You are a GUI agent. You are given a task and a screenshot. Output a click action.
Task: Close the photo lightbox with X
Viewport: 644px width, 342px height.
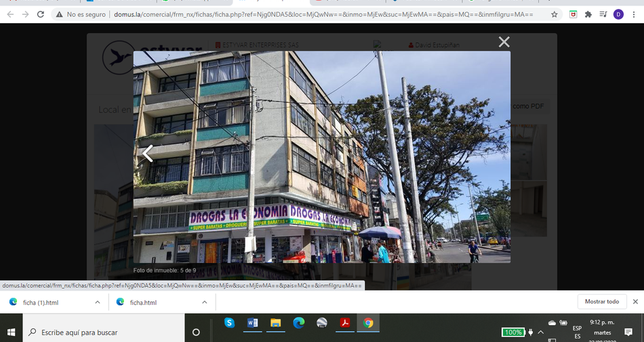pyautogui.click(x=504, y=42)
